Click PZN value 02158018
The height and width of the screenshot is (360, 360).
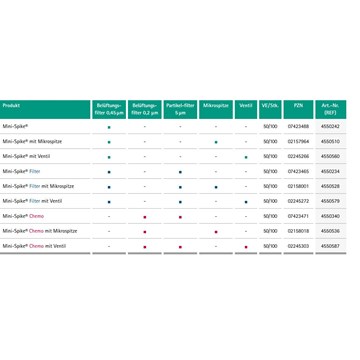coord(298,231)
